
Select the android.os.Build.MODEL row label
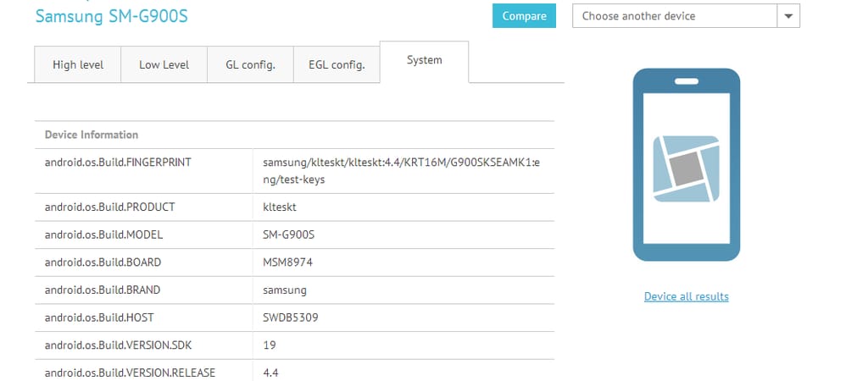click(104, 235)
